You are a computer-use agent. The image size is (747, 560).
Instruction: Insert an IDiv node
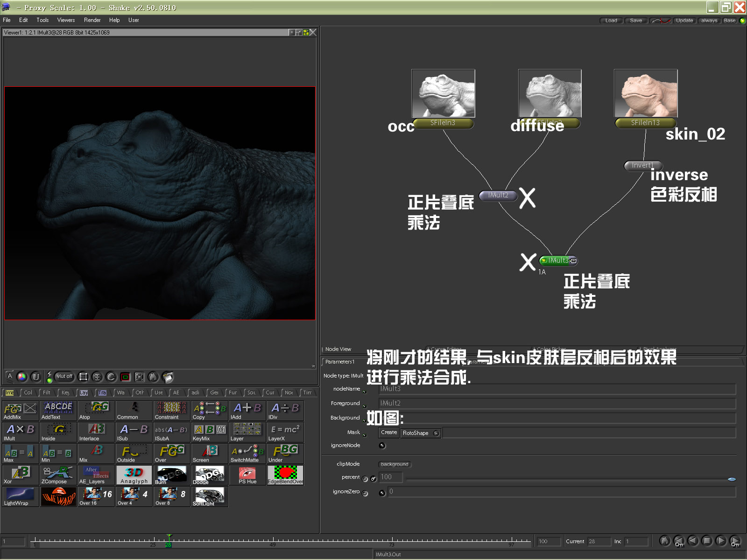point(285,411)
